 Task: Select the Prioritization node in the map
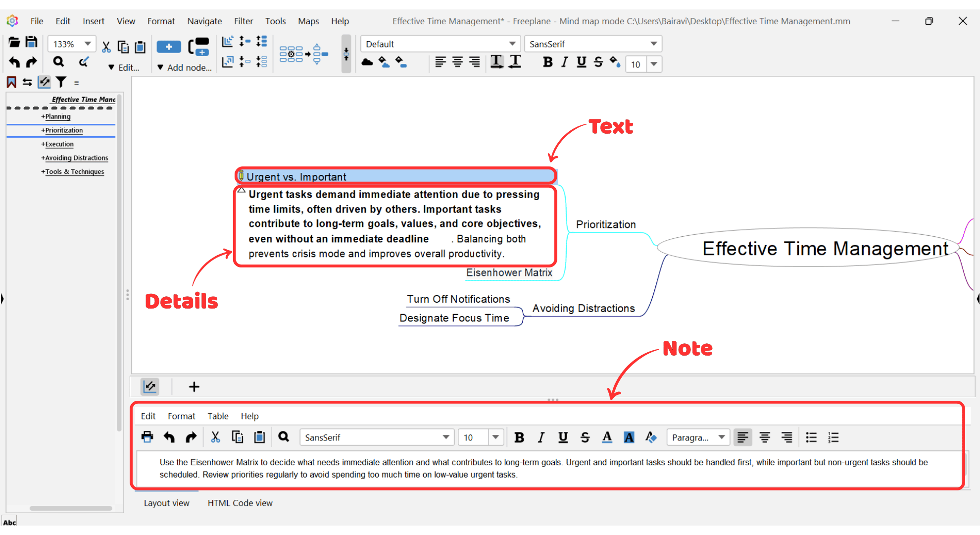pyautogui.click(x=606, y=224)
